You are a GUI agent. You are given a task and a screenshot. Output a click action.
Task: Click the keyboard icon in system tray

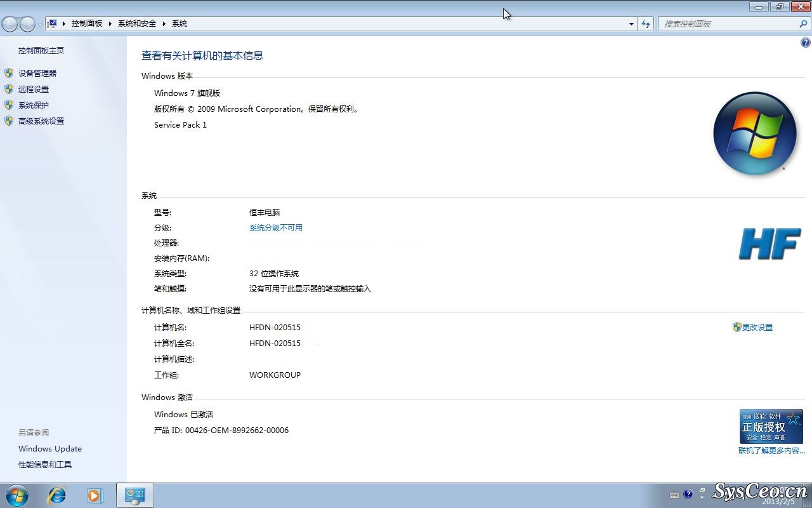[674, 495]
